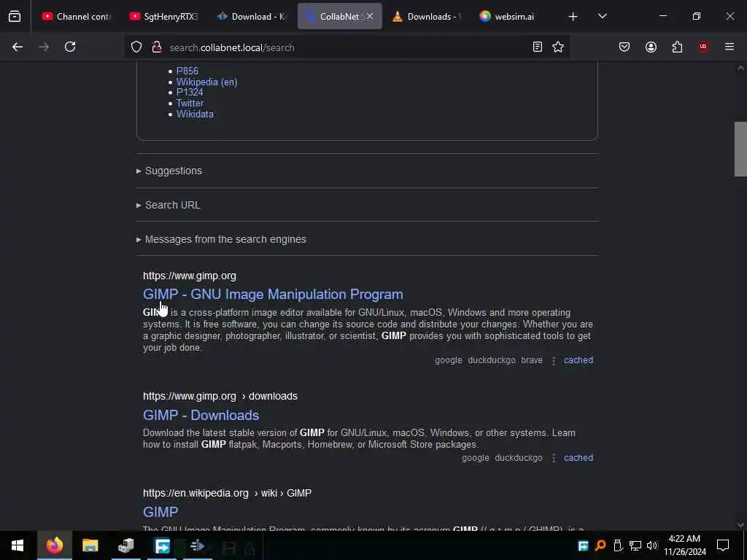
Task: Reload the current page
Action: tap(70, 47)
